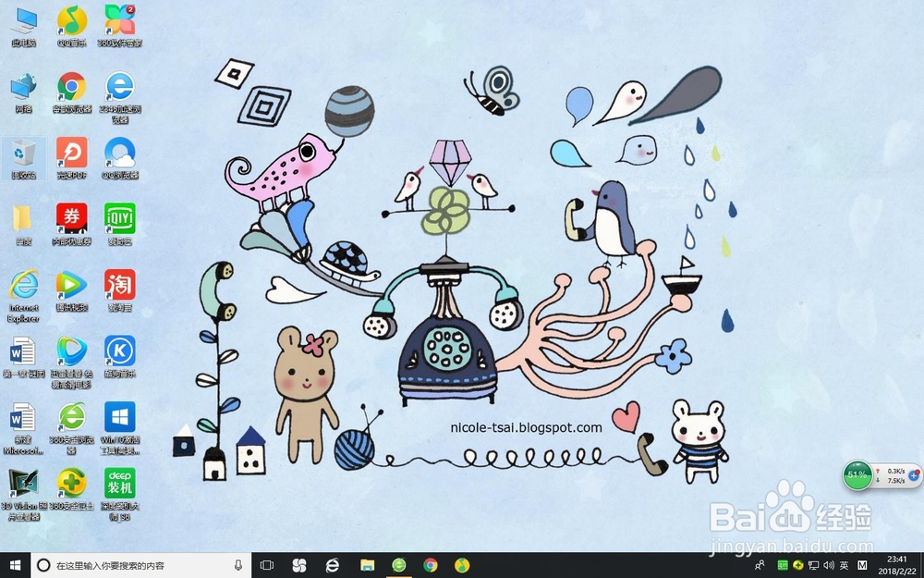Open the This PC desktop icon
924x578 pixels.
(24, 27)
